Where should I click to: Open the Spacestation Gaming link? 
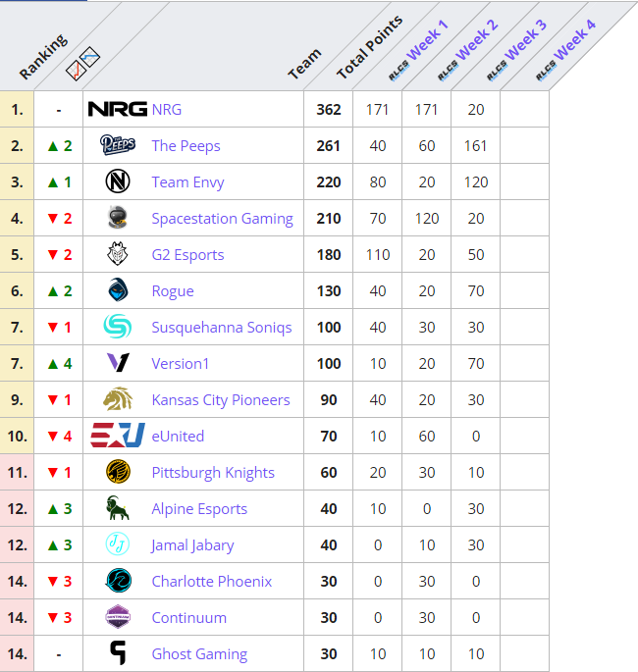[x=223, y=219]
